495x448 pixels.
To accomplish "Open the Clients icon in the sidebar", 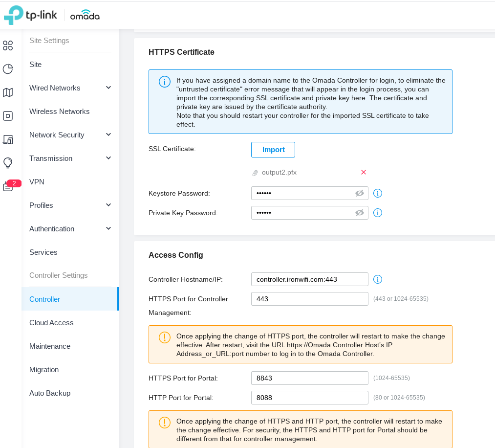I will 8,139.
